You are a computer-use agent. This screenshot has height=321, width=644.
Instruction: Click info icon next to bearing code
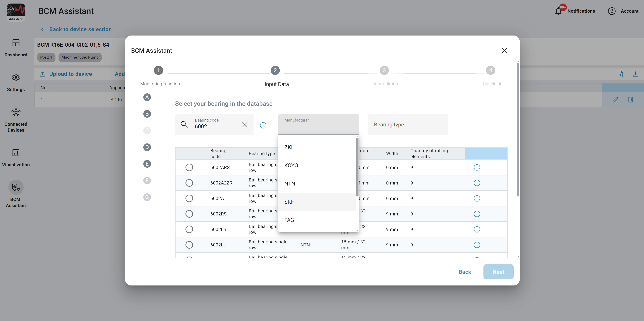tap(263, 125)
